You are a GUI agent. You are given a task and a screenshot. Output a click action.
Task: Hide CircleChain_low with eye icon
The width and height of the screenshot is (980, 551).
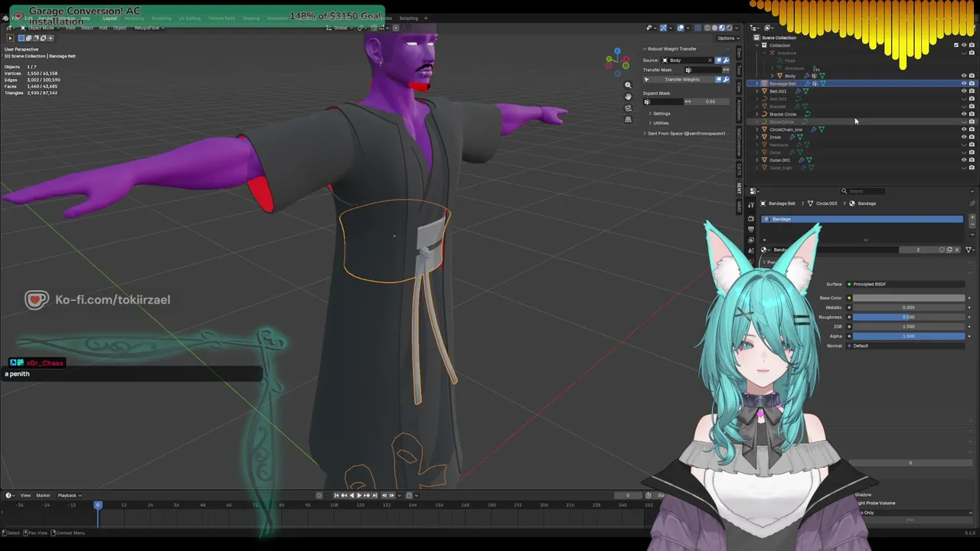point(964,129)
